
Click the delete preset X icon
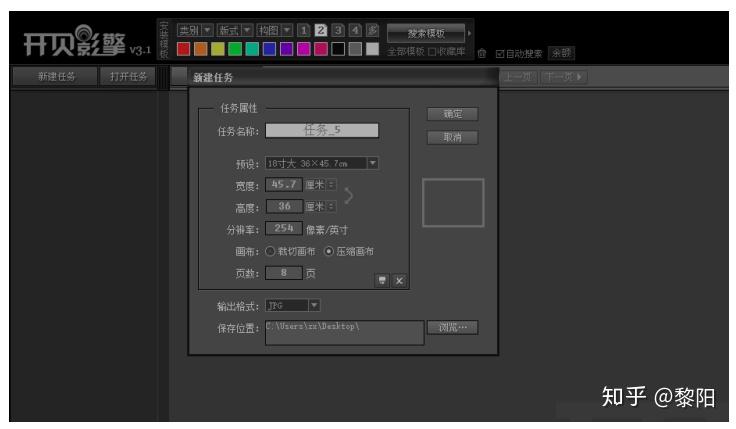point(399,281)
